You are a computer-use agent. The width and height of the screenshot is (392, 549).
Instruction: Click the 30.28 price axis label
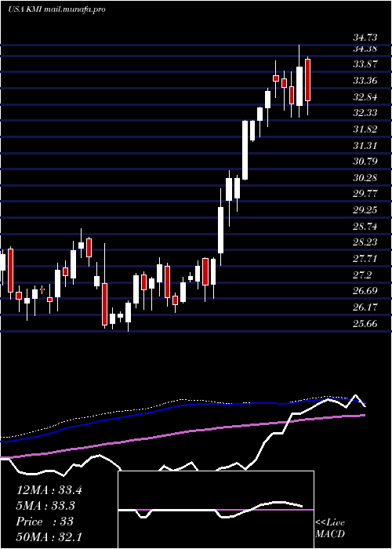coord(365,178)
